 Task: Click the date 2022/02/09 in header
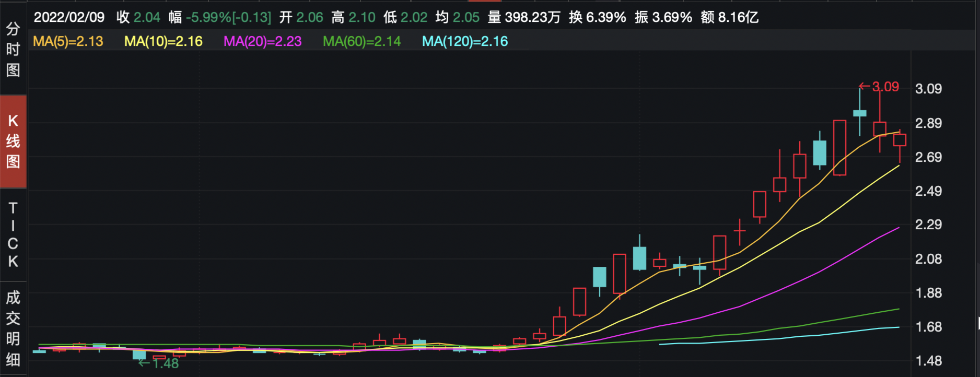[x=69, y=17]
